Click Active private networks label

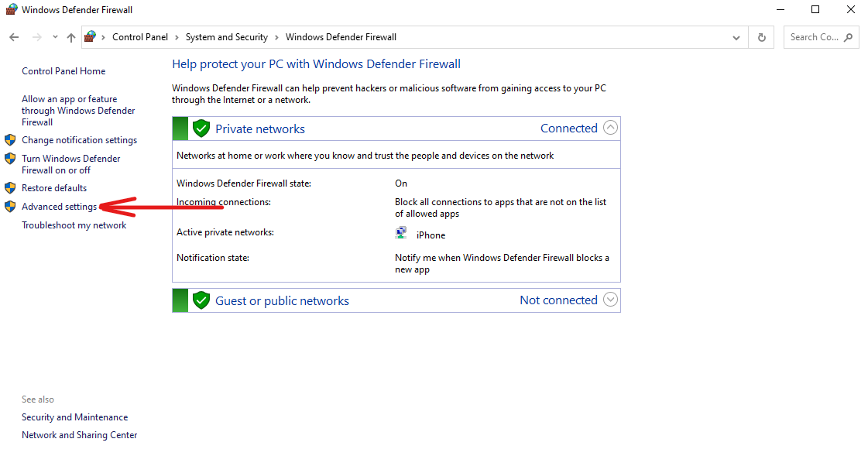[225, 232]
